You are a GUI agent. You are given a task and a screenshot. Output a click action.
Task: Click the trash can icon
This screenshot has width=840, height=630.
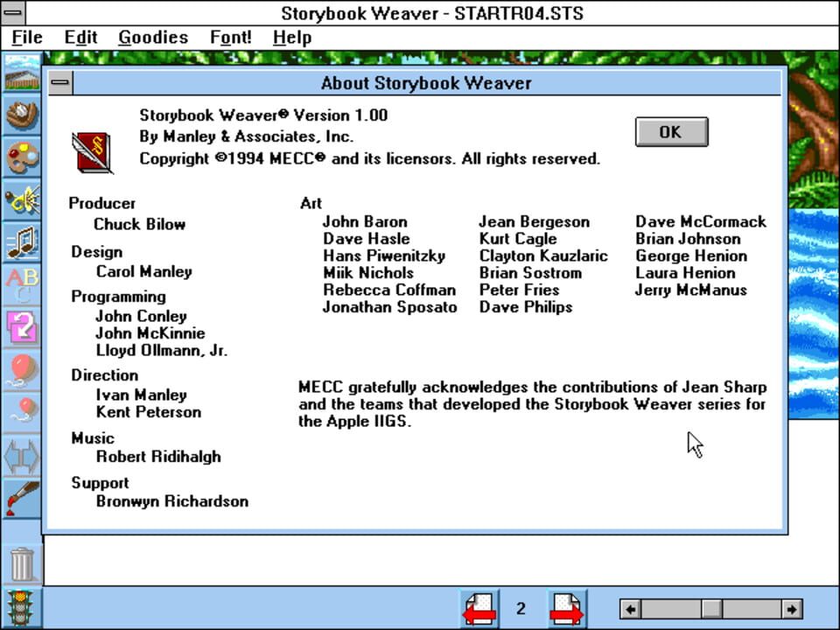pos(22,564)
